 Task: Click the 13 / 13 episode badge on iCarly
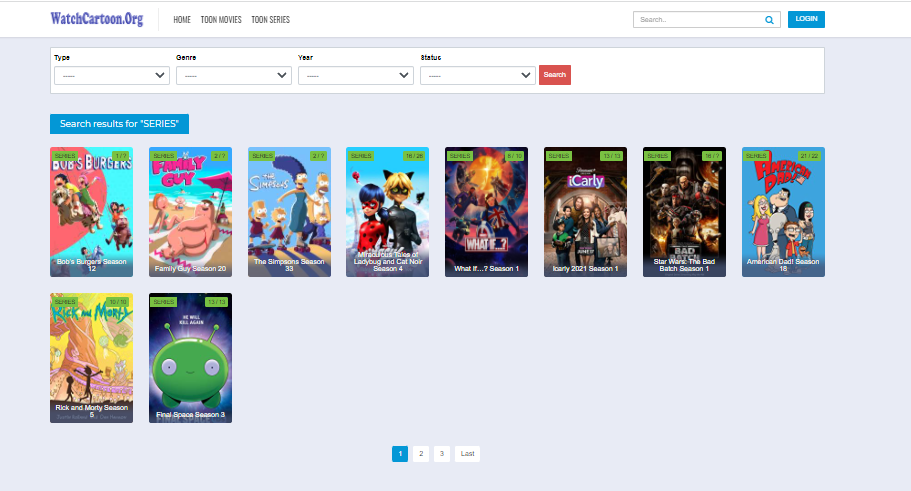612,156
